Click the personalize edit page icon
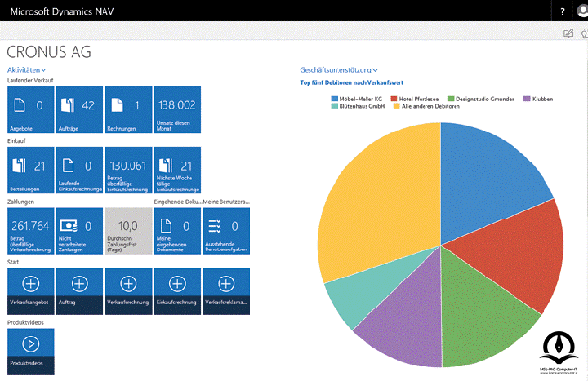588x381 pixels. (568, 33)
